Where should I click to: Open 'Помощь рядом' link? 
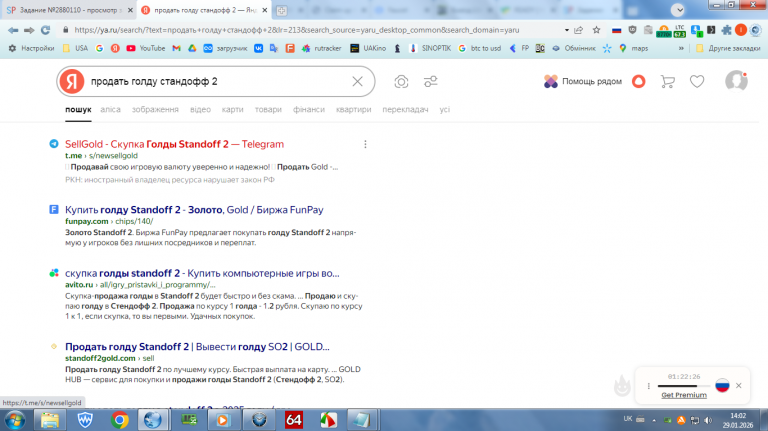coord(582,81)
